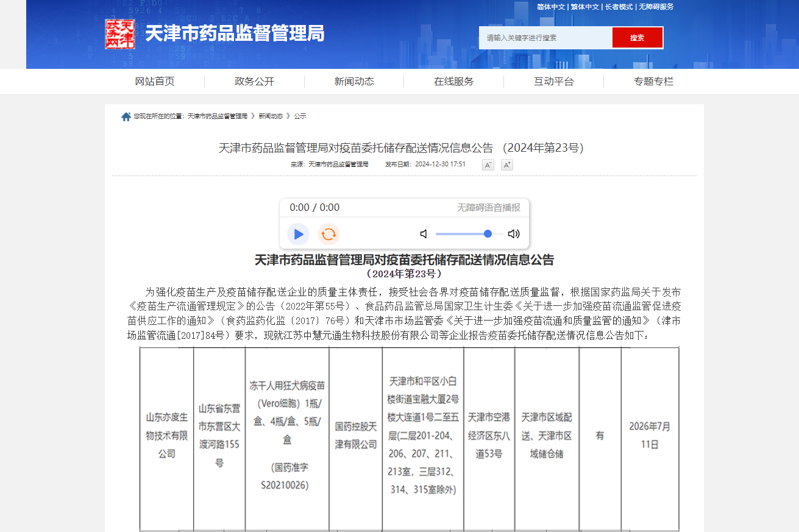Click the bold heading 天津市药品监督管理局对疫苗委托储存配送情况信息公告
Screen dimensions: 799x532
tap(404, 260)
